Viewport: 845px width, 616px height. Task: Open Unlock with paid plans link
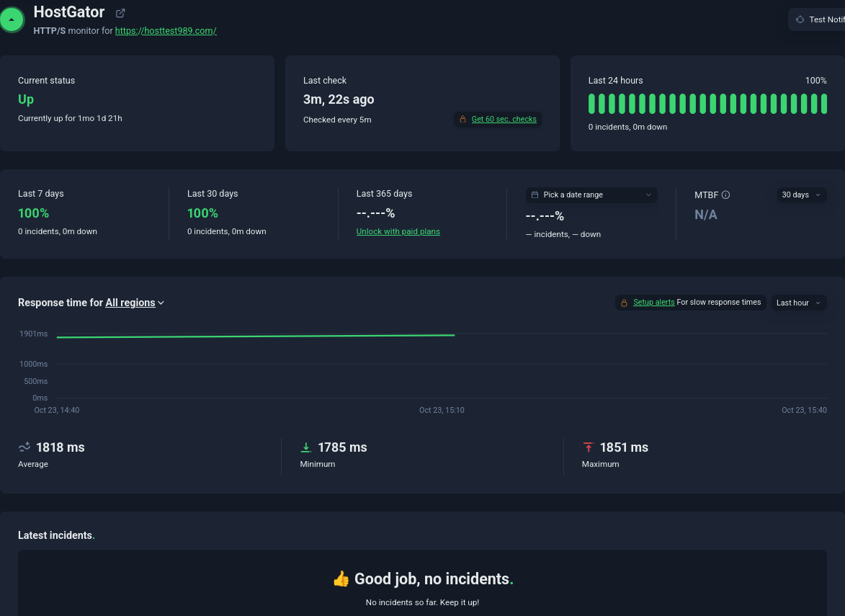click(398, 231)
